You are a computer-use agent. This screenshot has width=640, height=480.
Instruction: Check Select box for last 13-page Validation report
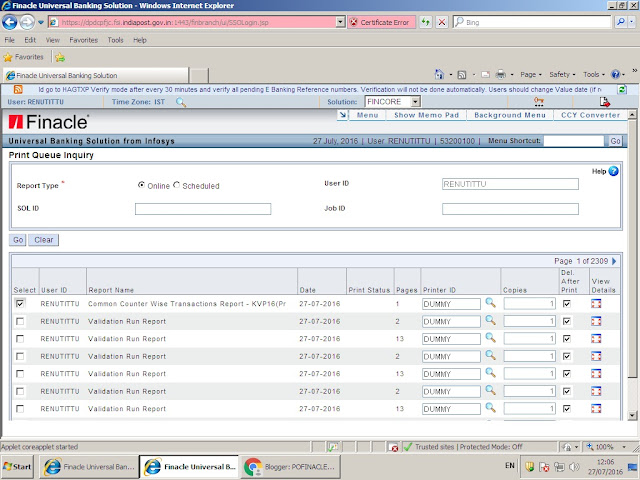click(20, 409)
